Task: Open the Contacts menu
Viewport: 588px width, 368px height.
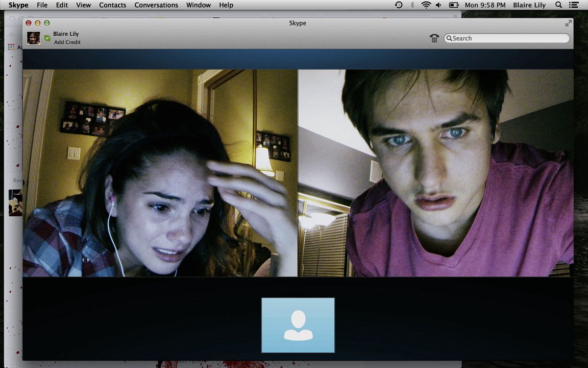Action: [112, 5]
